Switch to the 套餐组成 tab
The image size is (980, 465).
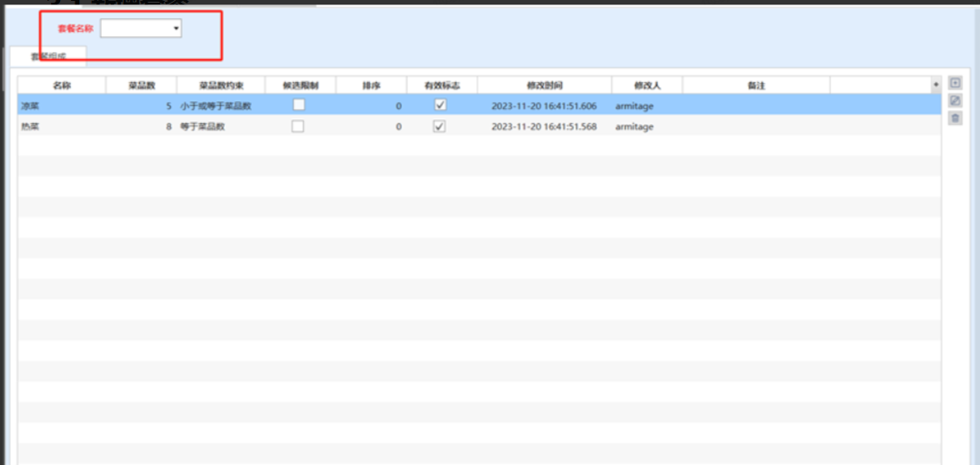point(48,56)
